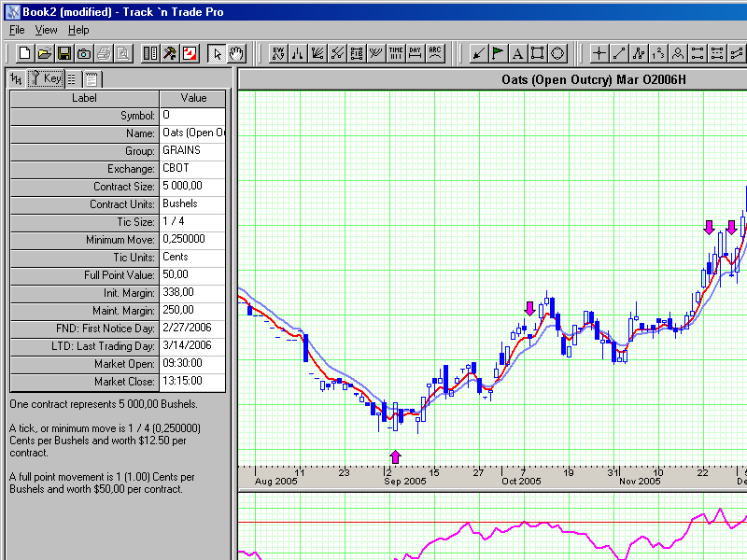747x560 pixels.
Task: Open the Help menu
Action: coord(78,30)
